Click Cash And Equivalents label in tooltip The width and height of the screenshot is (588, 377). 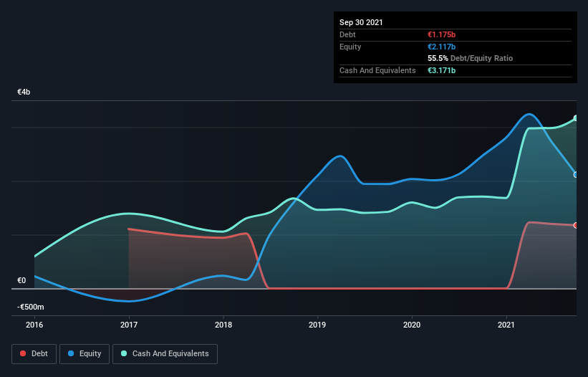377,70
